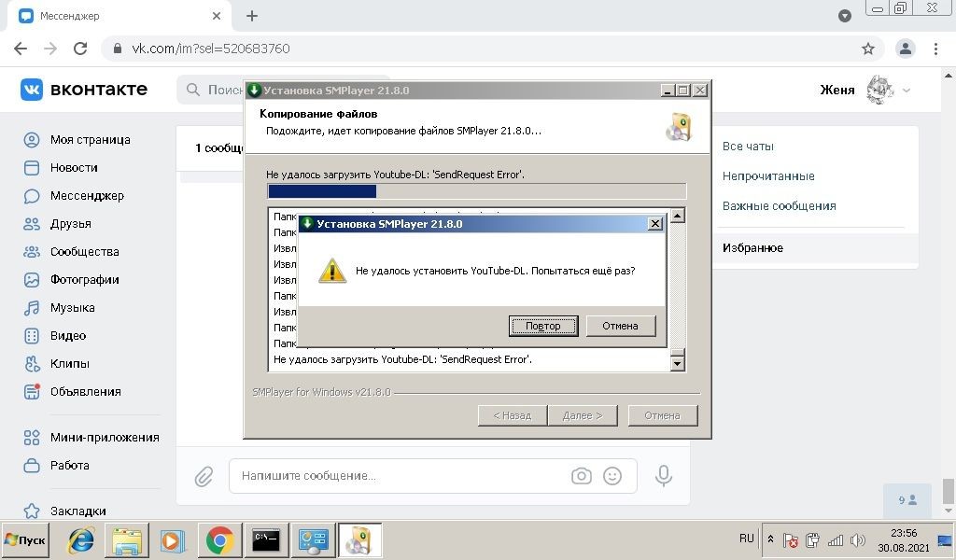Close the YouTube-DL error dialog
This screenshot has width=956, height=560.
[x=654, y=224]
